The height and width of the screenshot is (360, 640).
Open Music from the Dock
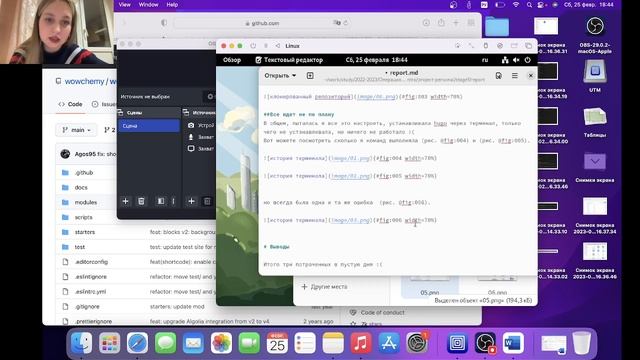pyautogui.click(x=361, y=342)
